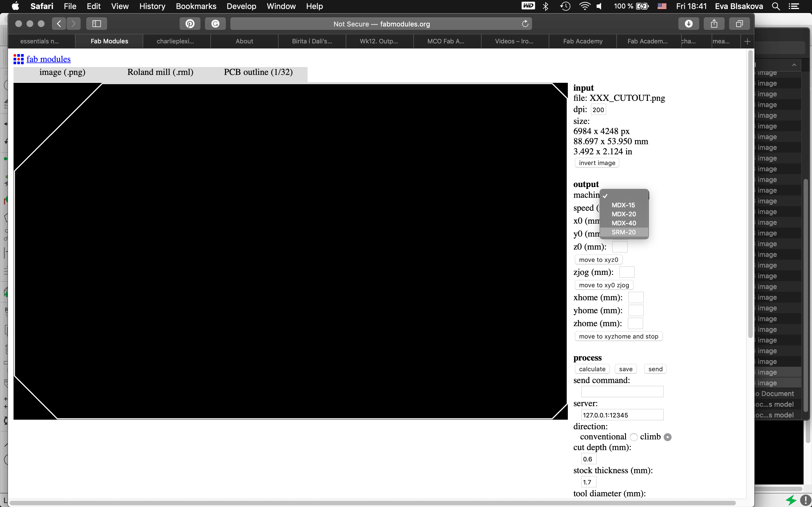This screenshot has width=812, height=507.
Task: Reload the fabmodules.org page
Action: click(525, 24)
